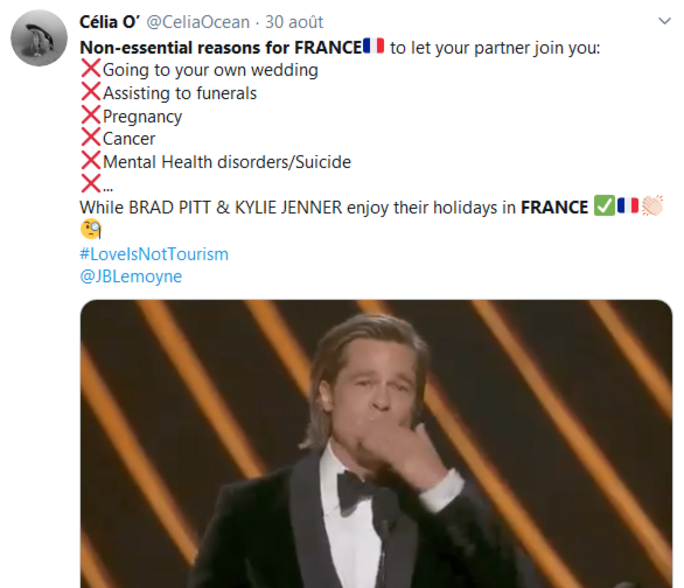
Task: Visit the @CeliaOcean handle
Action: (201, 22)
